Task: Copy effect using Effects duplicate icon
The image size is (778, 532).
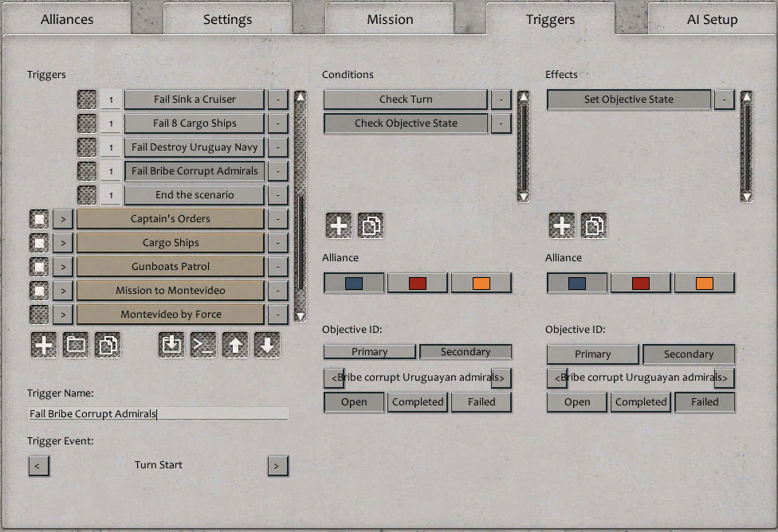Action: 594,225
